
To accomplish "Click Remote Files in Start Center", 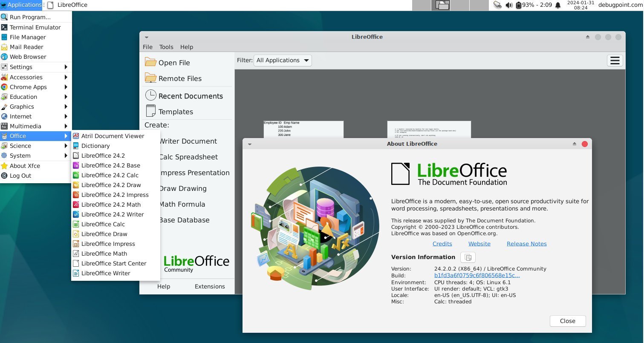I will [188, 78].
